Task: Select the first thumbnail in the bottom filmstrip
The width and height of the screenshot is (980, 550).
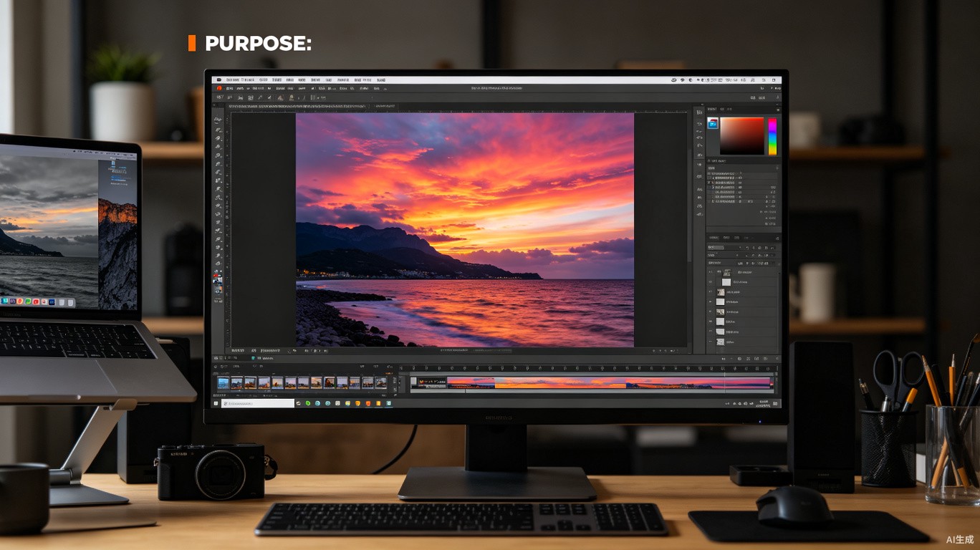Action: tap(224, 383)
